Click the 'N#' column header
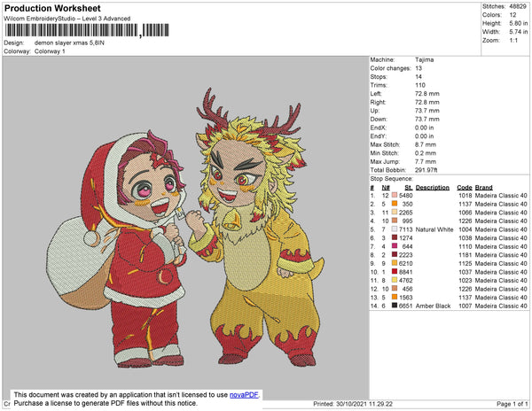 click(386, 188)
